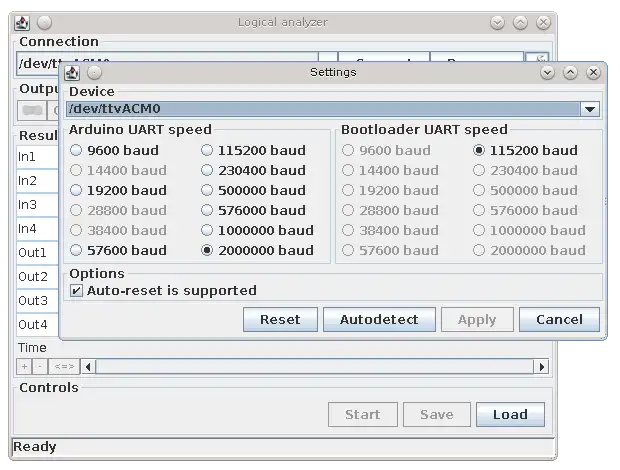The image size is (620, 470).
Task: Click the time scrollbar track
Action: [315, 367]
